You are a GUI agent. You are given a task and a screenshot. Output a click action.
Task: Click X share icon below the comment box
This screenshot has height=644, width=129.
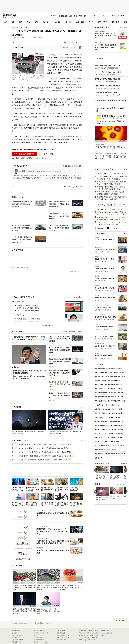[x=73, y=187]
